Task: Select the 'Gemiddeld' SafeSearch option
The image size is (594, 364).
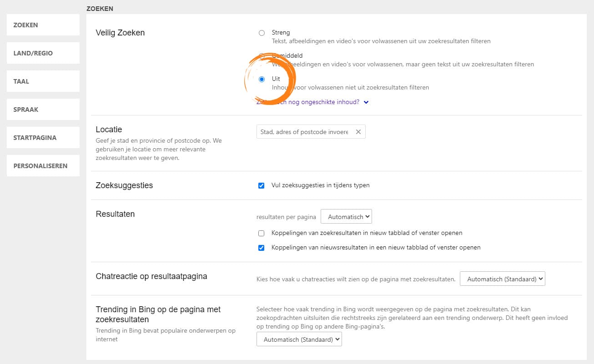Action: 262,55
